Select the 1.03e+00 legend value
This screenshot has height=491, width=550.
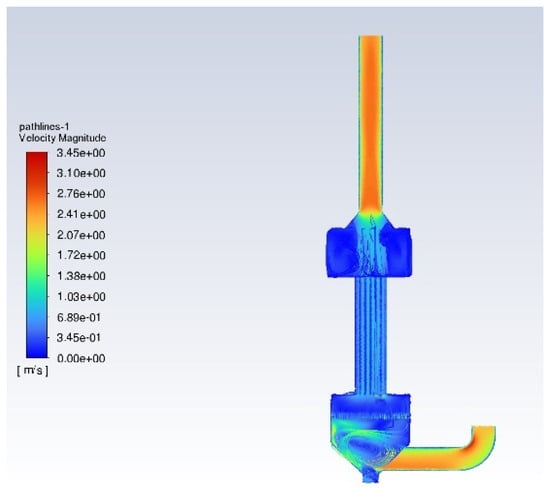[x=81, y=297]
